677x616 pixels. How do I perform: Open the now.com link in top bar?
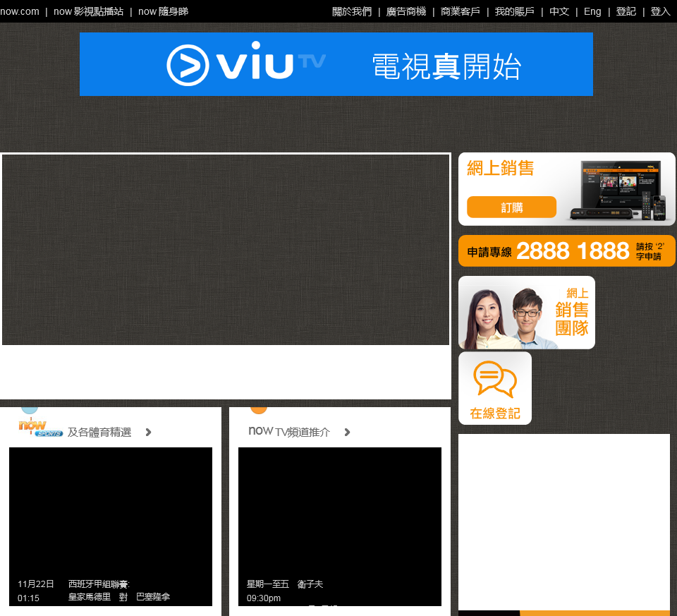[x=20, y=11]
